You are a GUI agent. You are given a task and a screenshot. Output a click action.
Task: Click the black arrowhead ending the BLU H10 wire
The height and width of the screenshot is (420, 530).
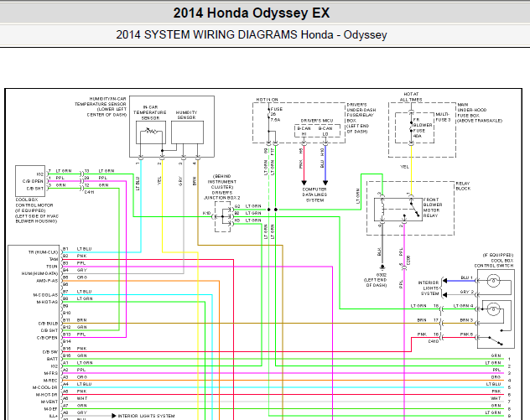pos(325,183)
